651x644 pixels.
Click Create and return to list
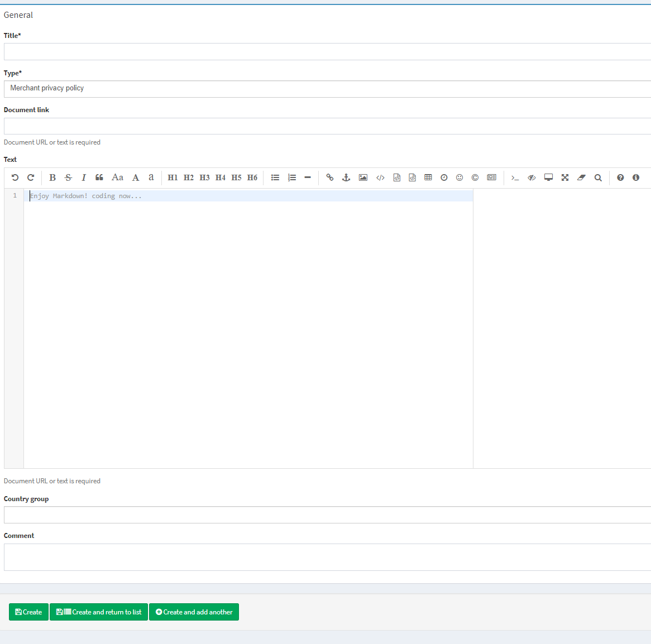98,612
